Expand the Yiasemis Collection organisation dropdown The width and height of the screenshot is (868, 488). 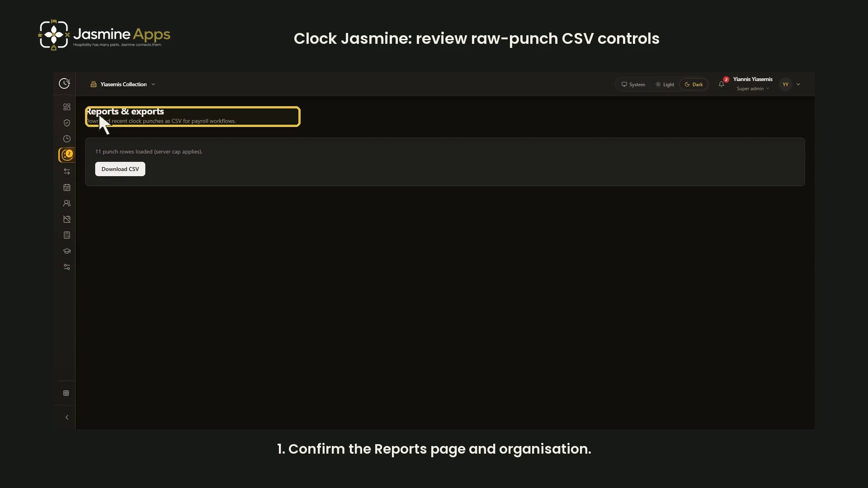(x=123, y=84)
